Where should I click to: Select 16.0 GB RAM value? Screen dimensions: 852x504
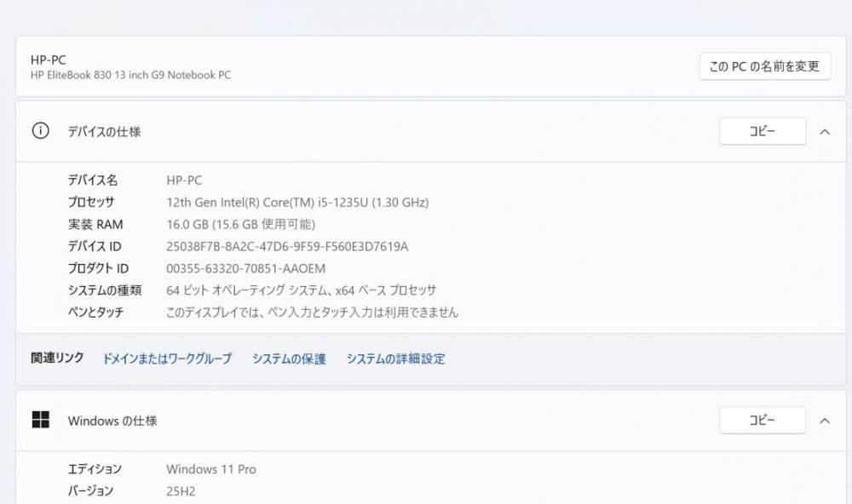pos(241,224)
